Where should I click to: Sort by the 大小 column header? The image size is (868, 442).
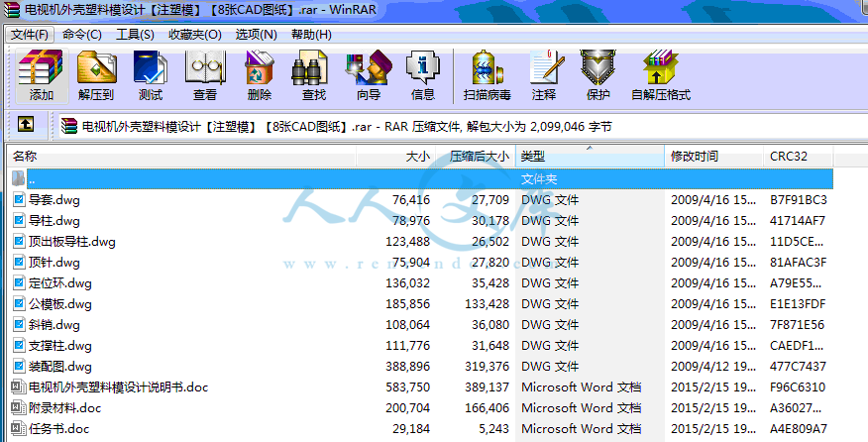(396, 157)
